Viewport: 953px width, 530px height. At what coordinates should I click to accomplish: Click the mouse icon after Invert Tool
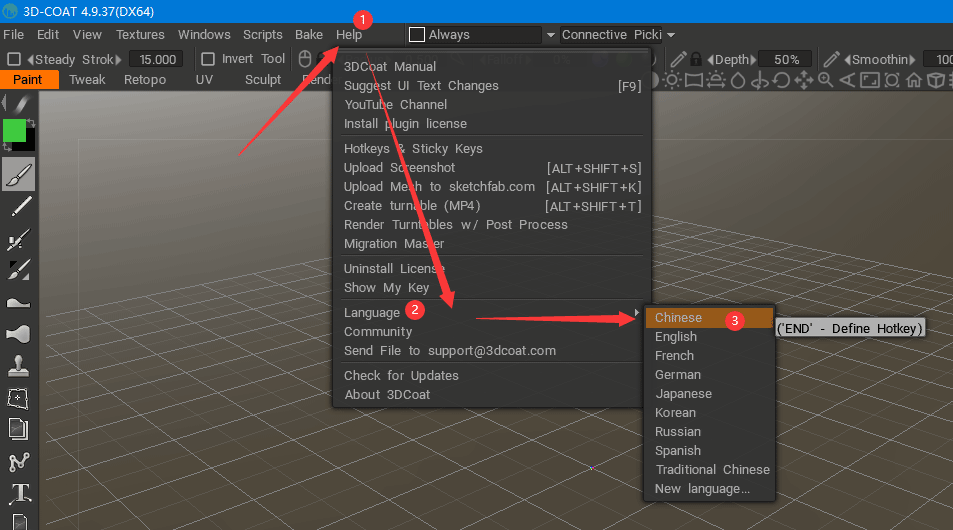point(305,59)
